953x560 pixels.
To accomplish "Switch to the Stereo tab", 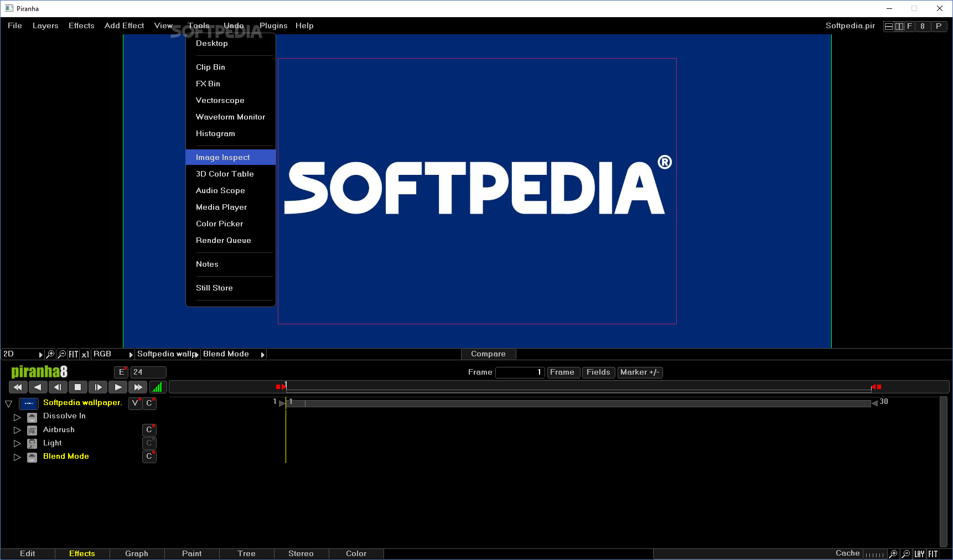I will click(x=301, y=554).
